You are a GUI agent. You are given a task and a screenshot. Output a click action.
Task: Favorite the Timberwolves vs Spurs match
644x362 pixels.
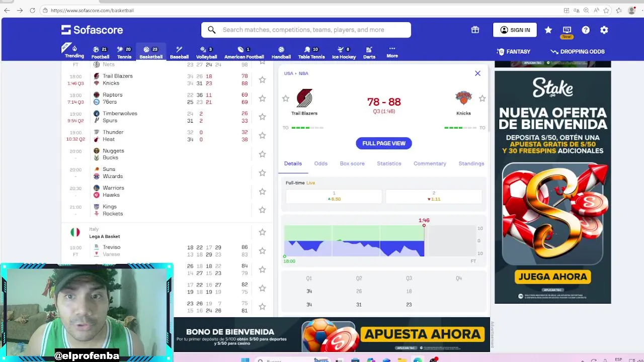pyautogui.click(x=262, y=117)
